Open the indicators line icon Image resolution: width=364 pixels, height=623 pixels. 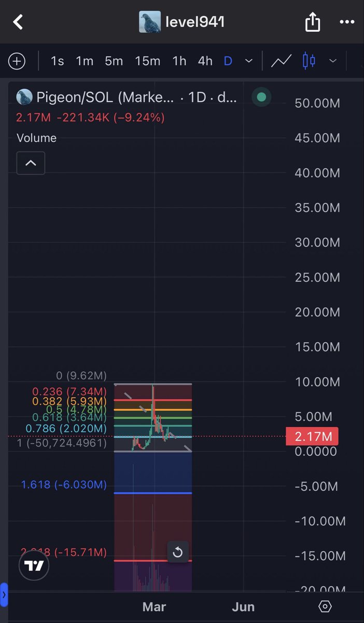281,61
